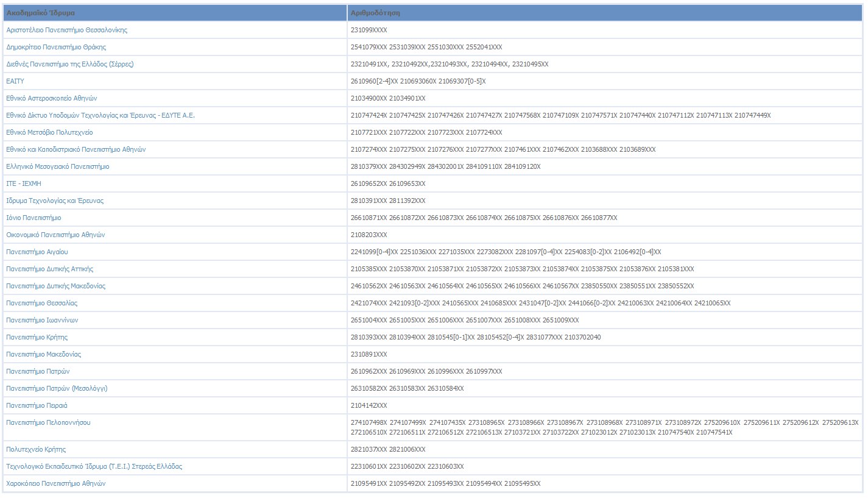868x498 pixels.
Task: Open Πανεπιστήμιο Δυτικής Αττικής link
Action: 49,269
